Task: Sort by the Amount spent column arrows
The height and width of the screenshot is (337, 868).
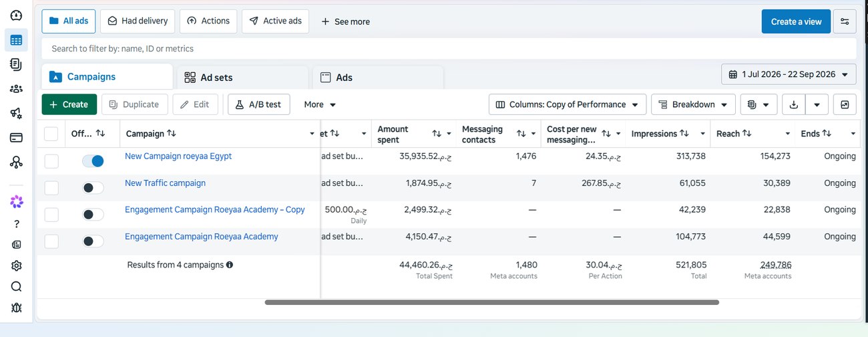Action: point(437,134)
